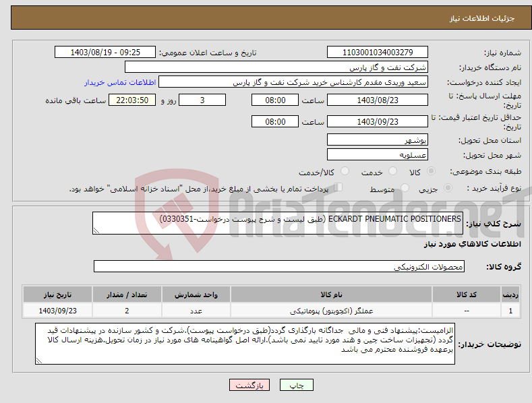Click the resize handle of description box
532x403 pixels.
click(96, 230)
